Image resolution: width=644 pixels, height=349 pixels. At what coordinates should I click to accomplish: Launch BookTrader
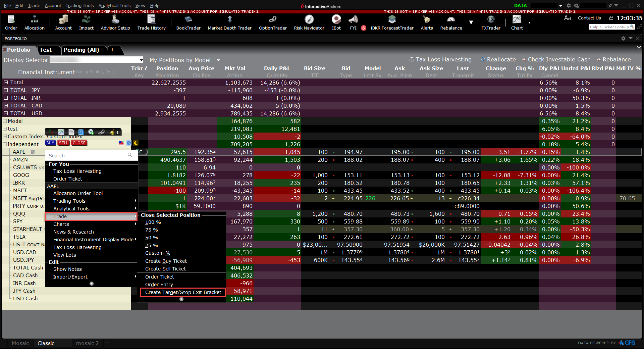coord(188,23)
